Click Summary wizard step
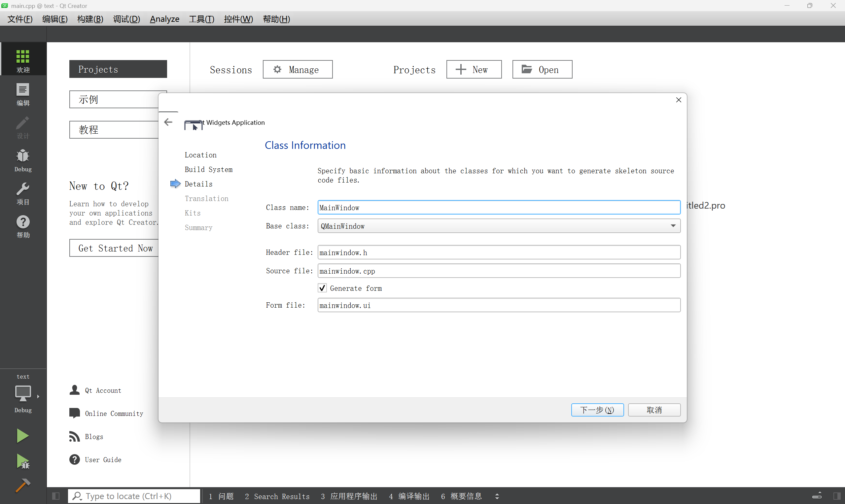The image size is (845, 504). coord(198,227)
